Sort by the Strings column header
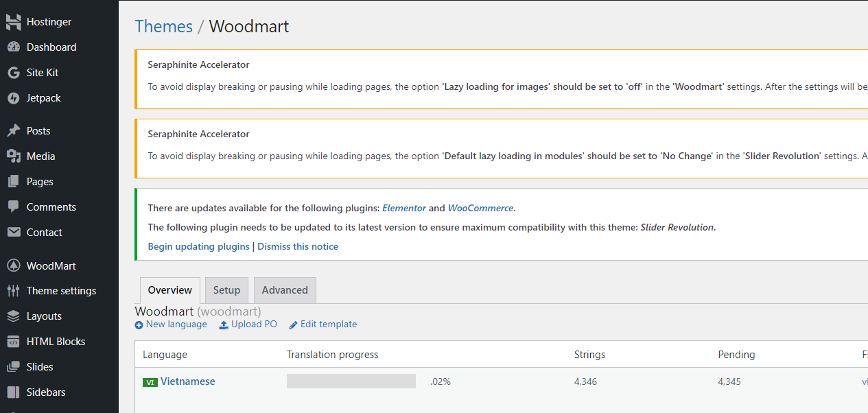Viewport: 868px width, 413px height. pos(590,355)
